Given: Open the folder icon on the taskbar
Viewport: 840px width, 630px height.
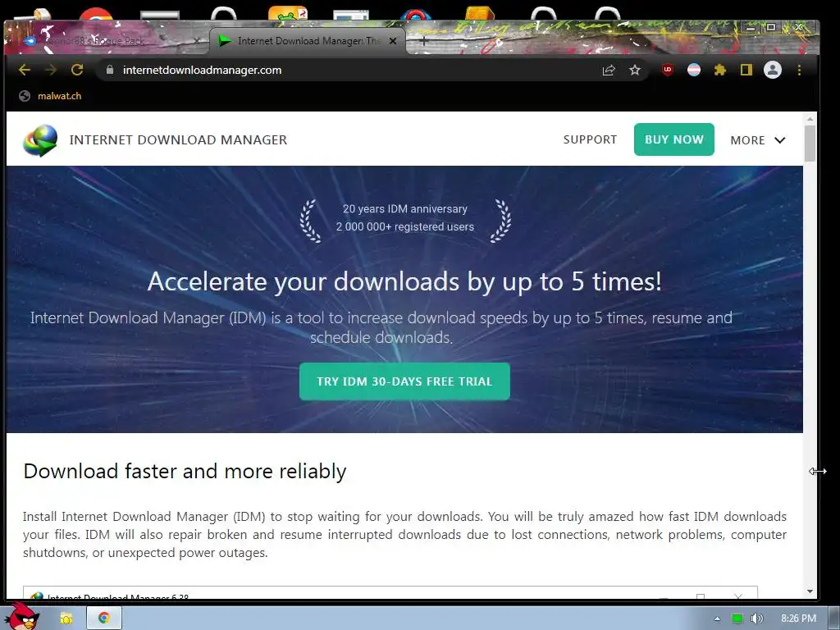Looking at the screenshot, I should tap(66, 619).
